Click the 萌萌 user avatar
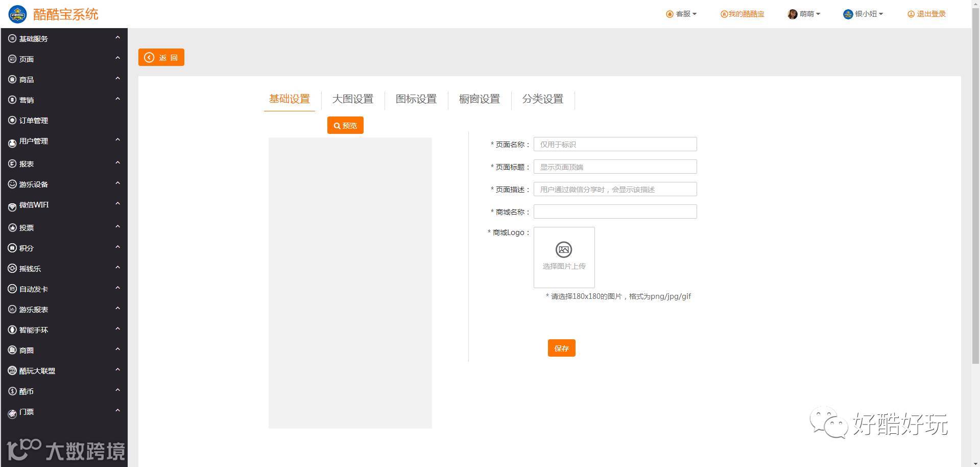 click(x=793, y=14)
